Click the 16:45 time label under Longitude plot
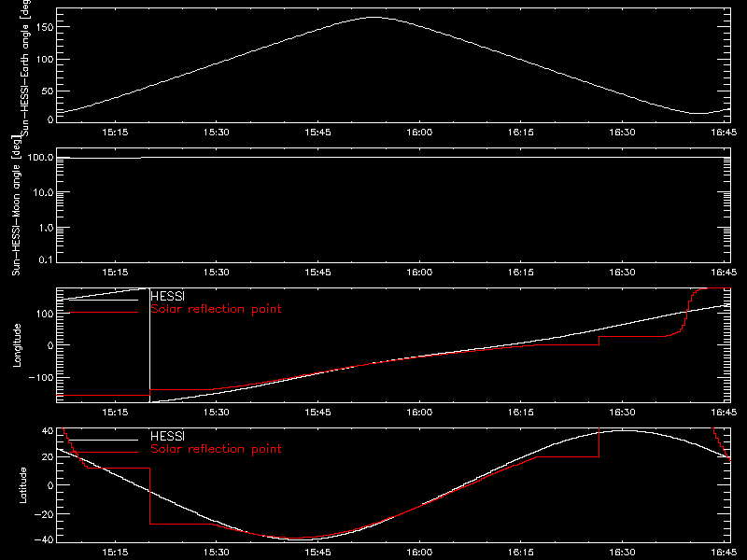 coord(724,413)
